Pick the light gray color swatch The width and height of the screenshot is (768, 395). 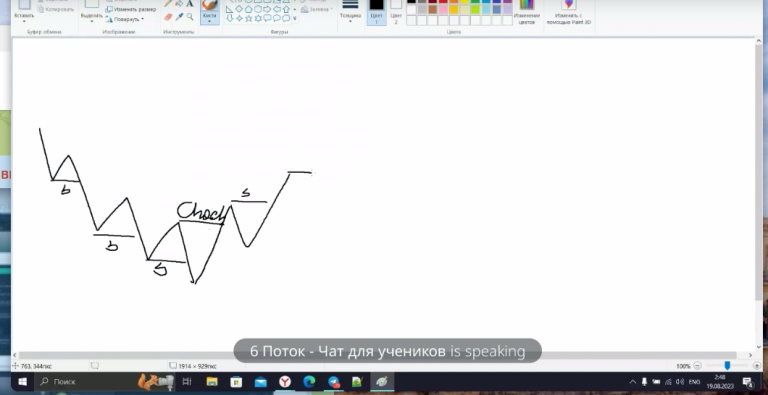click(422, 9)
